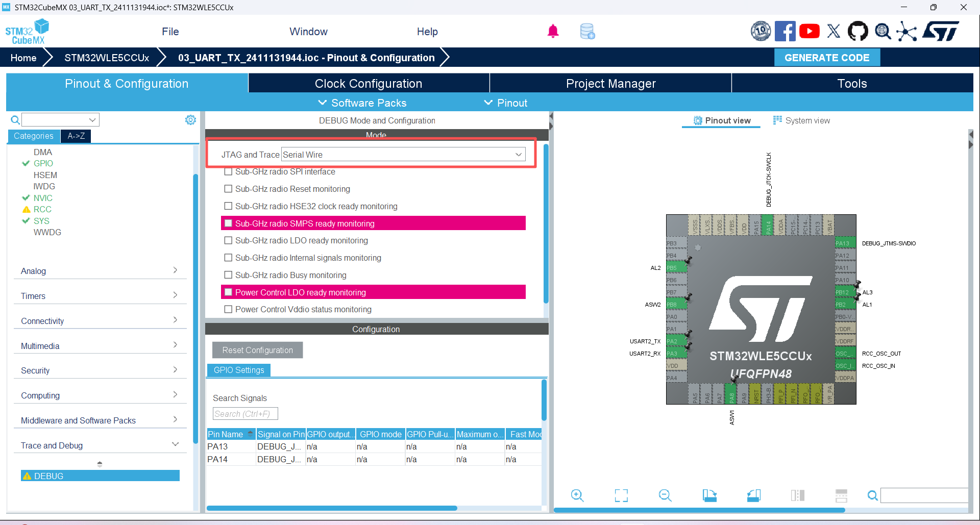Screen dimensions: 980x525
Task: Expand the Timers category
Action: coord(100,296)
